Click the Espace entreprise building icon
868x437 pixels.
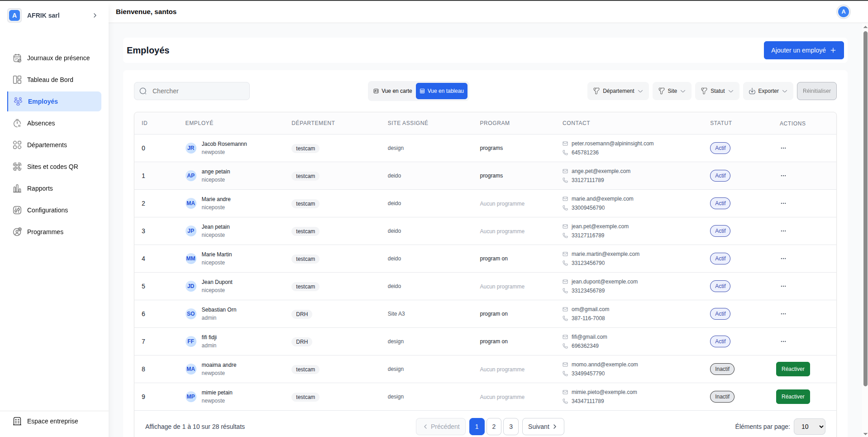(x=17, y=421)
